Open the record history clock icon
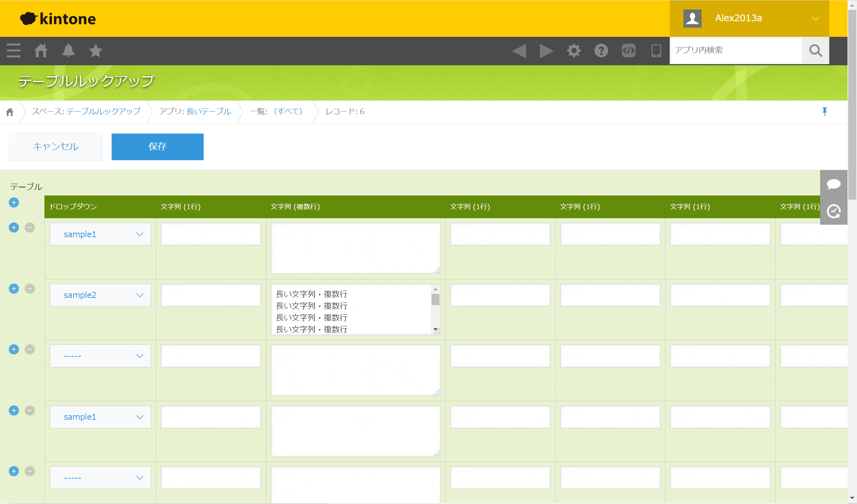This screenshot has width=857, height=504. (833, 211)
